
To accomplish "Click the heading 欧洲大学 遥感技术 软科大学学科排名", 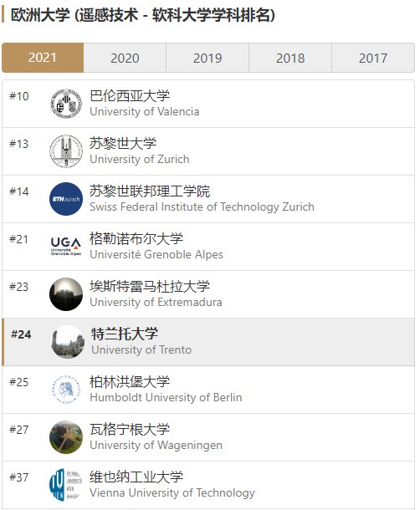I will point(142,15).
